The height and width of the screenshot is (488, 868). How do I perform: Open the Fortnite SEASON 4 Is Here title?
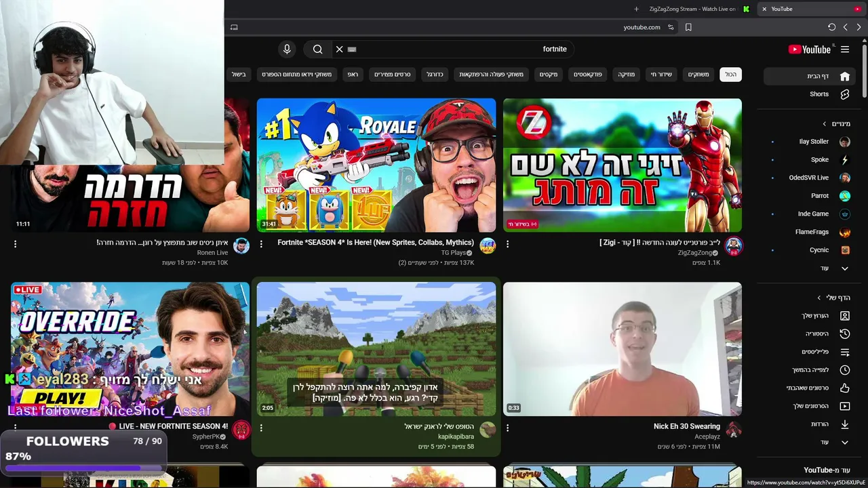point(376,243)
